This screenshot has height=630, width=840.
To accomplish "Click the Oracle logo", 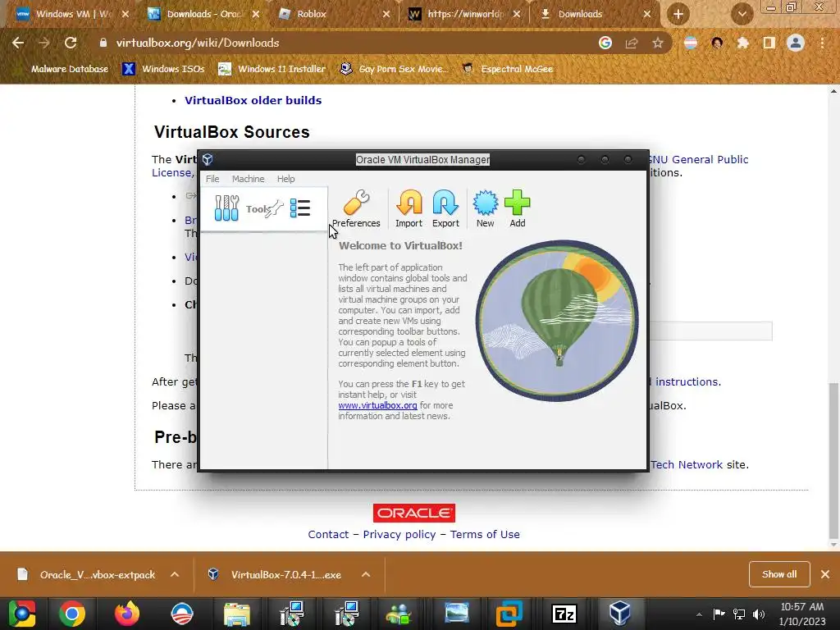I will (x=414, y=514).
